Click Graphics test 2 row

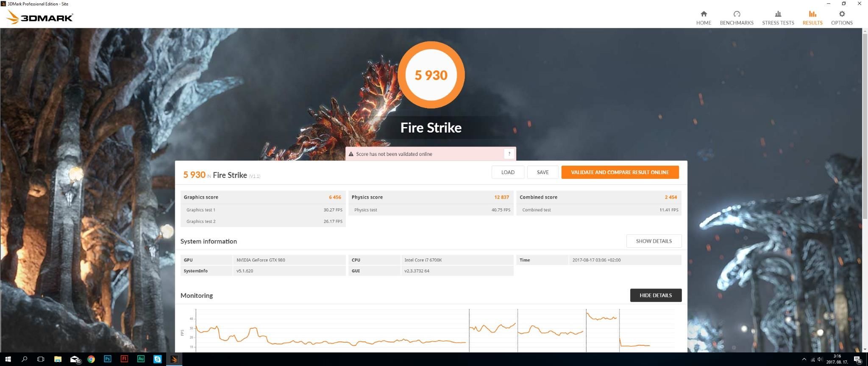[x=263, y=221]
